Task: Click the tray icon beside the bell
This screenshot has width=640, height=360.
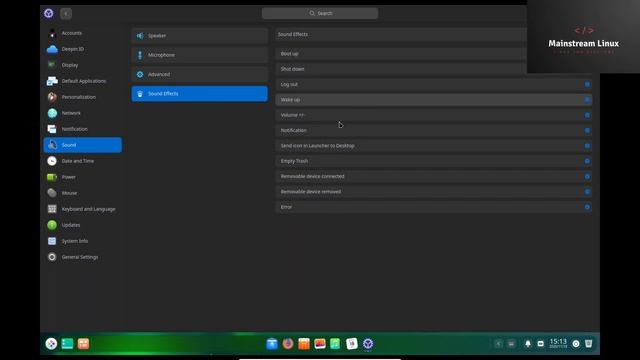Action: click(x=540, y=344)
